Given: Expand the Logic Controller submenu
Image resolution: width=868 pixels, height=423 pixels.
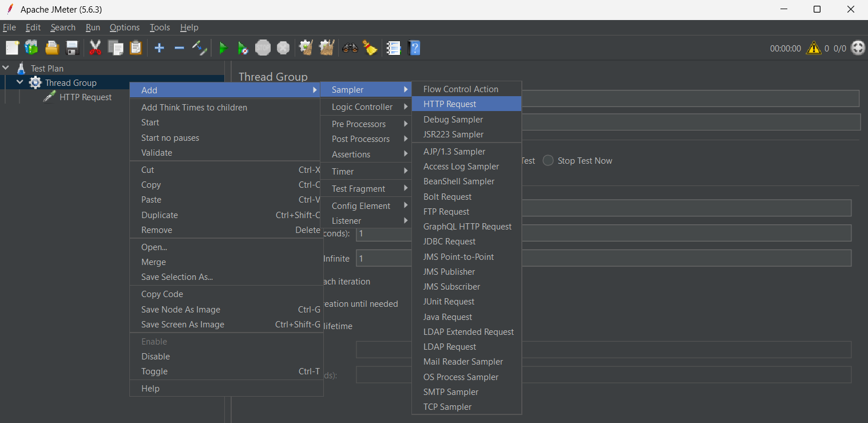Looking at the screenshot, I should click(366, 107).
